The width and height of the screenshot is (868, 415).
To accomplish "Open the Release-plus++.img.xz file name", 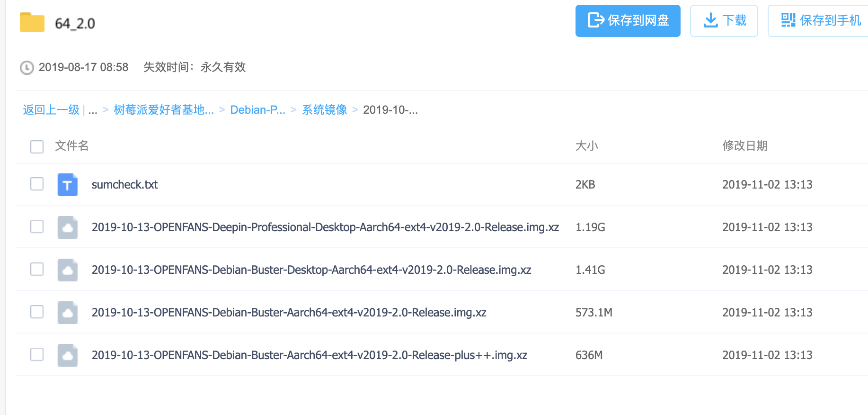I will point(310,355).
